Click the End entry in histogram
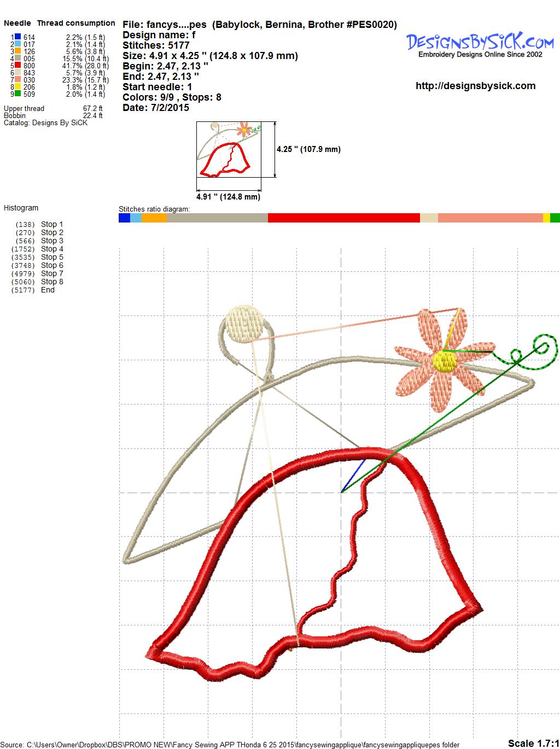 click(x=48, y=290)
